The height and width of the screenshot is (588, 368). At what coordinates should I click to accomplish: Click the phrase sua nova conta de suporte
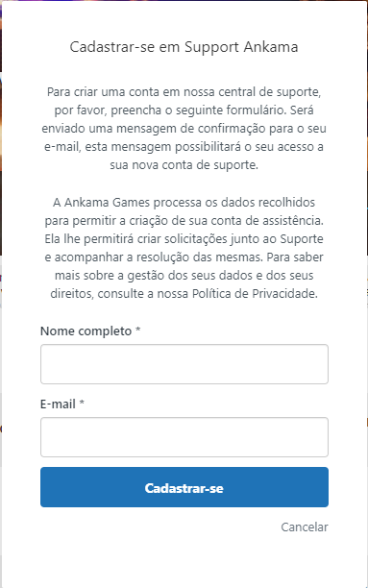click(184, 165)
